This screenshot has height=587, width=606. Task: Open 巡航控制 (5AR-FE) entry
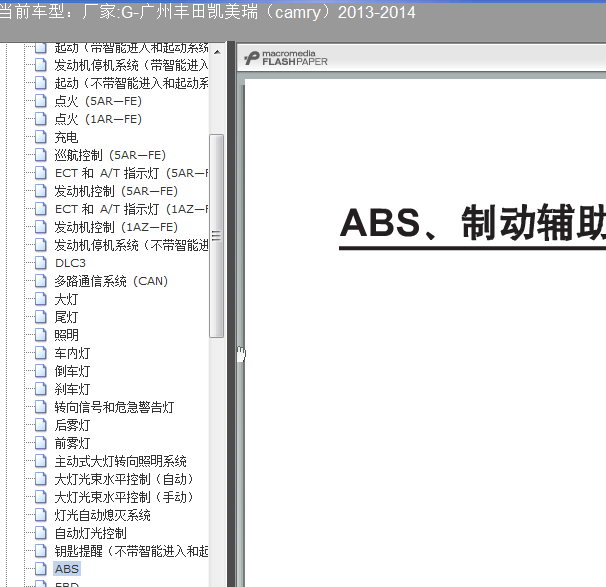coord(110,155)
